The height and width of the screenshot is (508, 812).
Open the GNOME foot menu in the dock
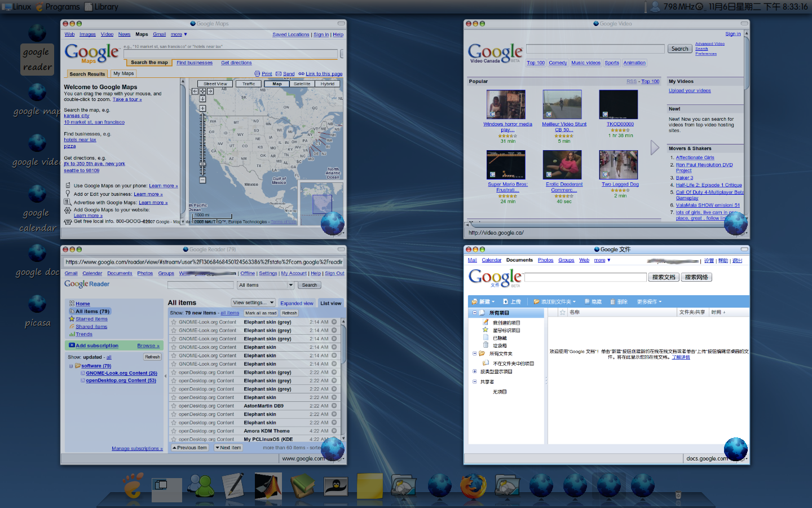(133, 485)
